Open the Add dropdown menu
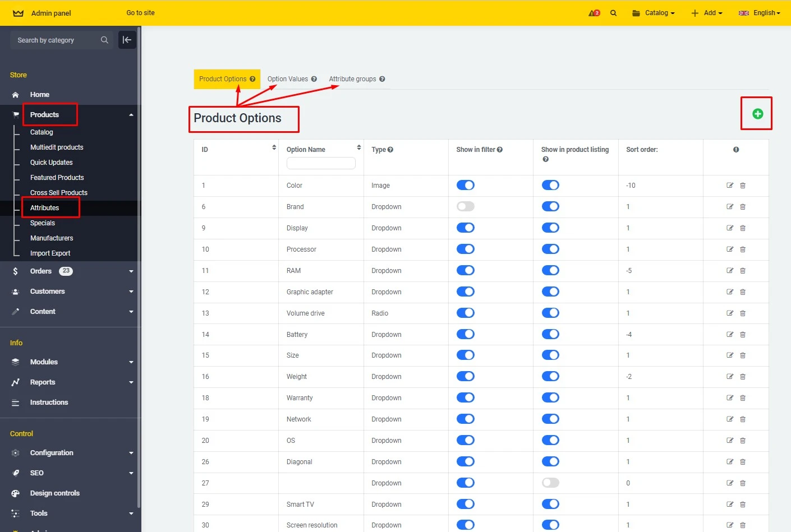Screen dimensions: 791x532 pyautogui.click(x=706, y=12)
